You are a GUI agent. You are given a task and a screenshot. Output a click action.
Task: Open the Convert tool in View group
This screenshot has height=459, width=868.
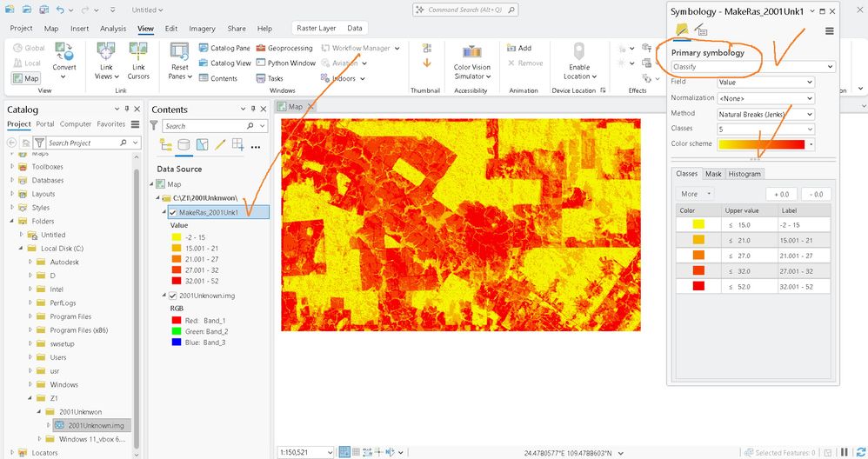pos(64,60)
